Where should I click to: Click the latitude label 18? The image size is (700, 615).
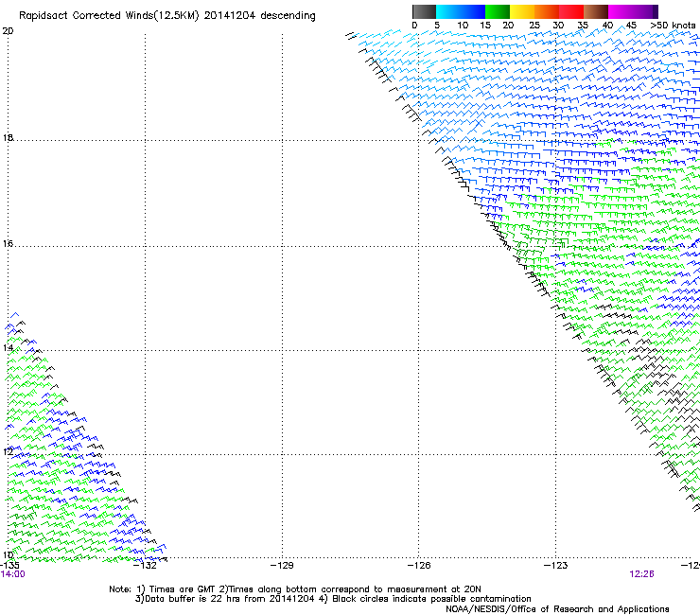click(8, 137)
